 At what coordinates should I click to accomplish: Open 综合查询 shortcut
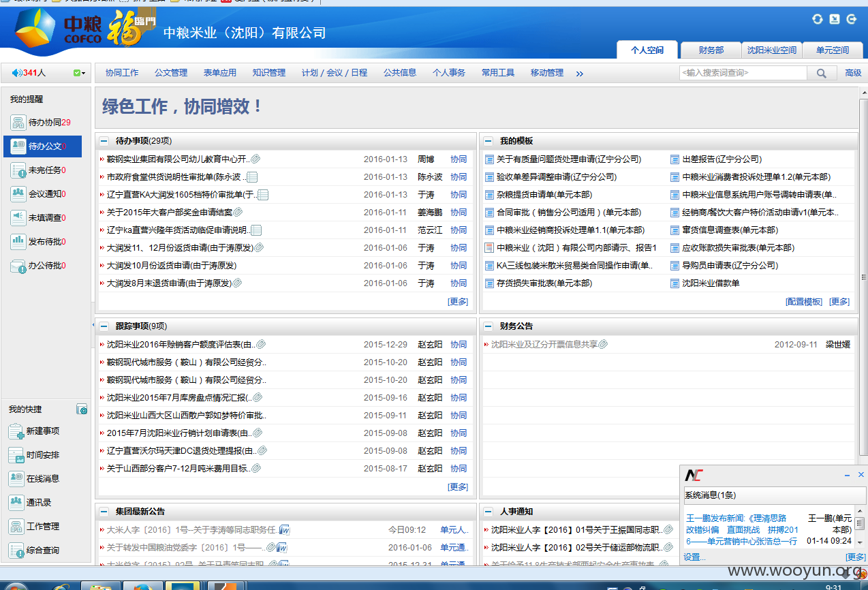pos(34,550)
